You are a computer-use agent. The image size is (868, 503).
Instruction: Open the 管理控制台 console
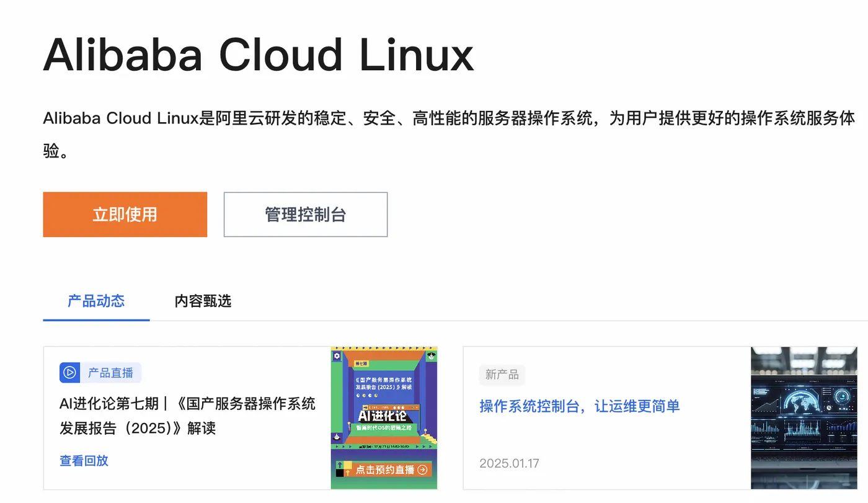click(x=305, y=214)
